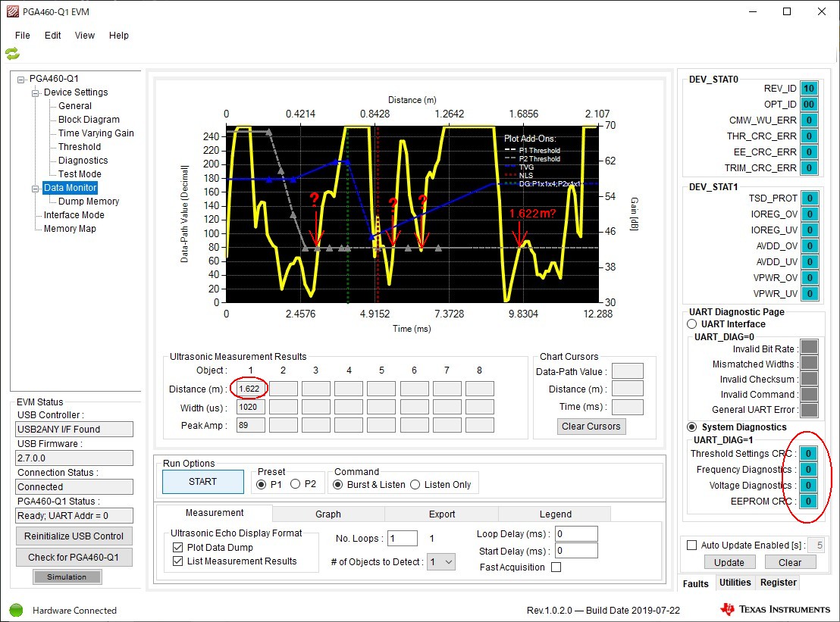Click the TRIM_CRC_ERR status indicator
Screen dimensions: 840x622
[x=809, y=168]
